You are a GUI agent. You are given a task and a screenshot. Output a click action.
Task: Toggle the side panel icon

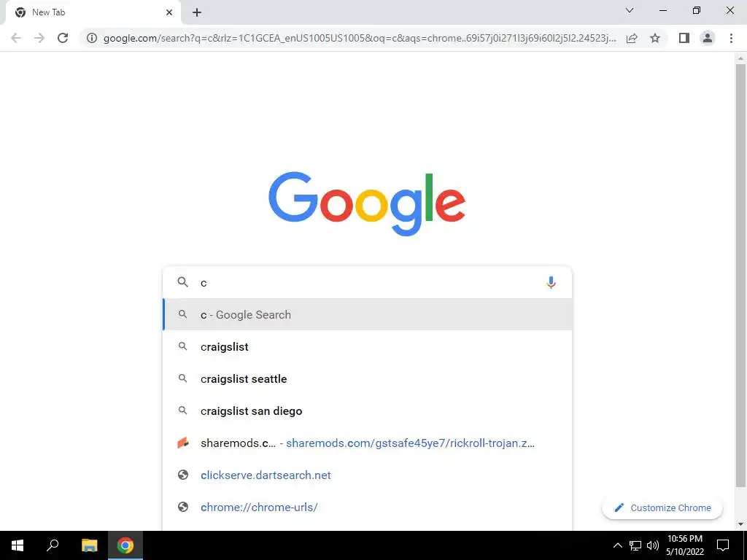coord(684,38)
